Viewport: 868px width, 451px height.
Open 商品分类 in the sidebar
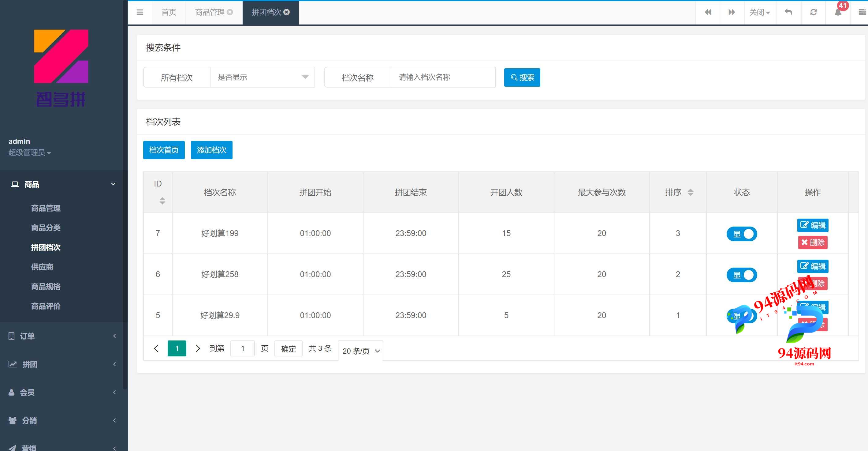point(46,228)
